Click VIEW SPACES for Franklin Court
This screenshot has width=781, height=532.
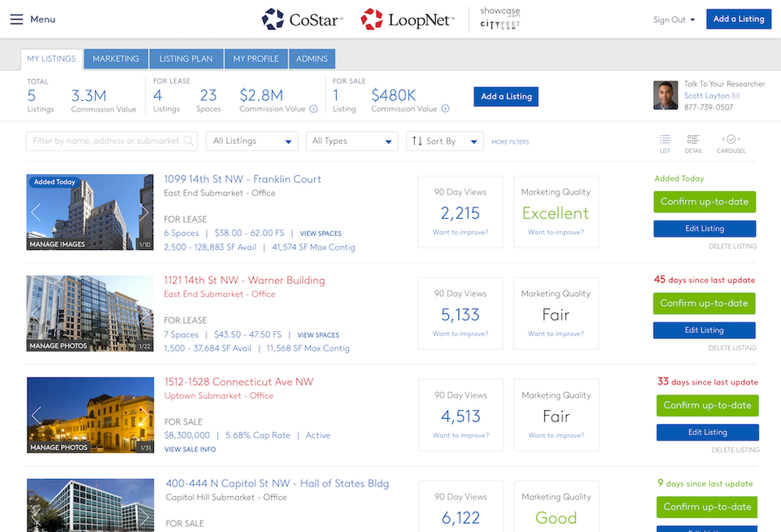[321, 233]
